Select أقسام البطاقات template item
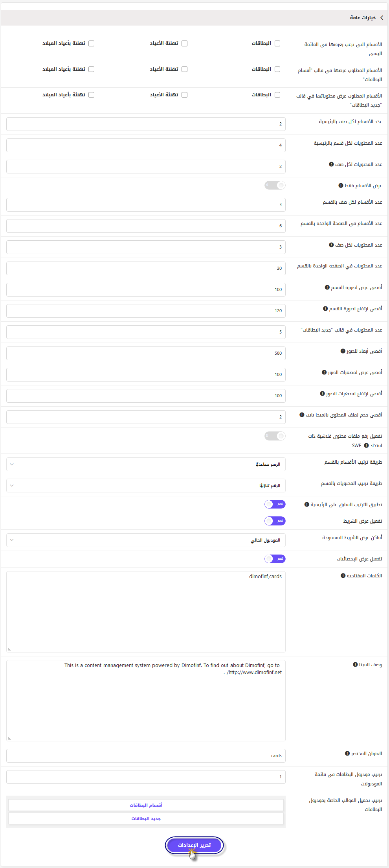This screenshot has height=868, width=389. 146,805
